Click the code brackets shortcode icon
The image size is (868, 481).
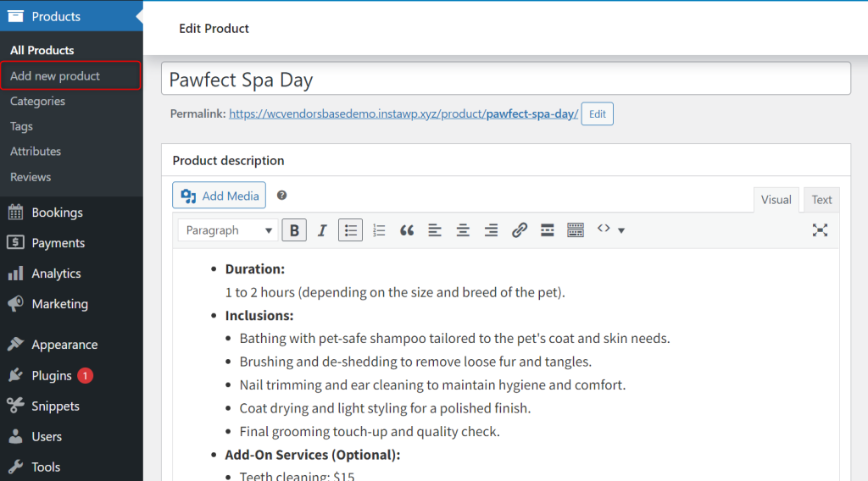[604, 229]
